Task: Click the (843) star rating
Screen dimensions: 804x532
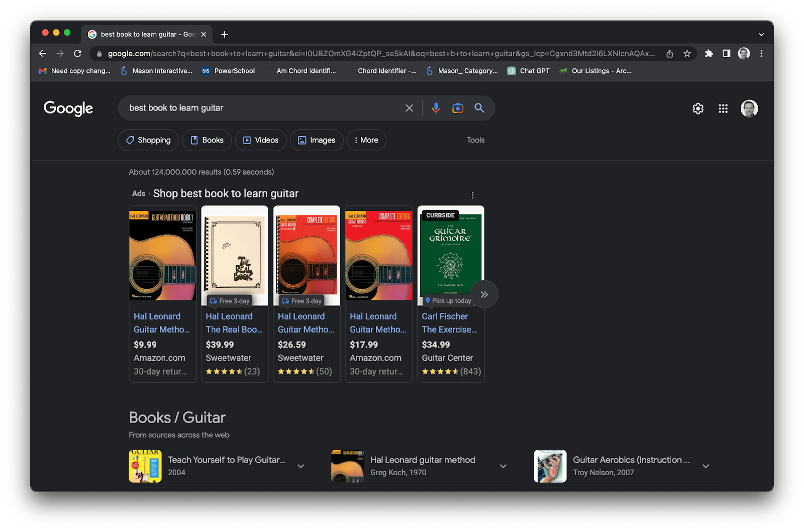Action: click(x=451, y=372)
